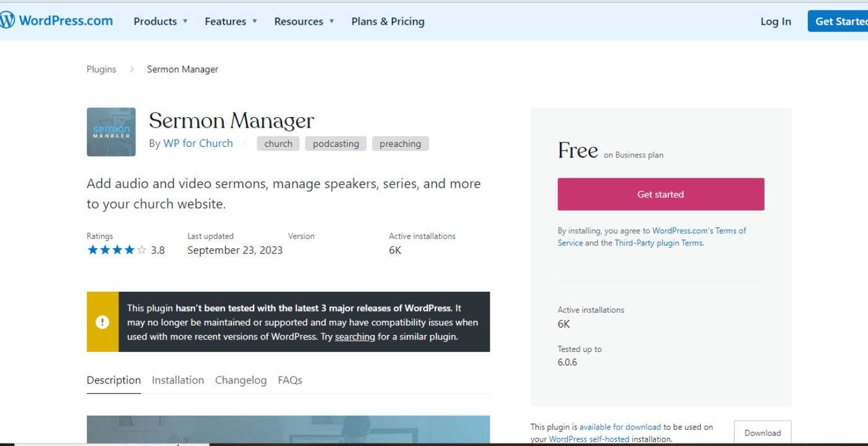Viewport: 868px width, 446px height.
Task: Click the 6.0.6 tested version text
Action: (x=567, y=362)
